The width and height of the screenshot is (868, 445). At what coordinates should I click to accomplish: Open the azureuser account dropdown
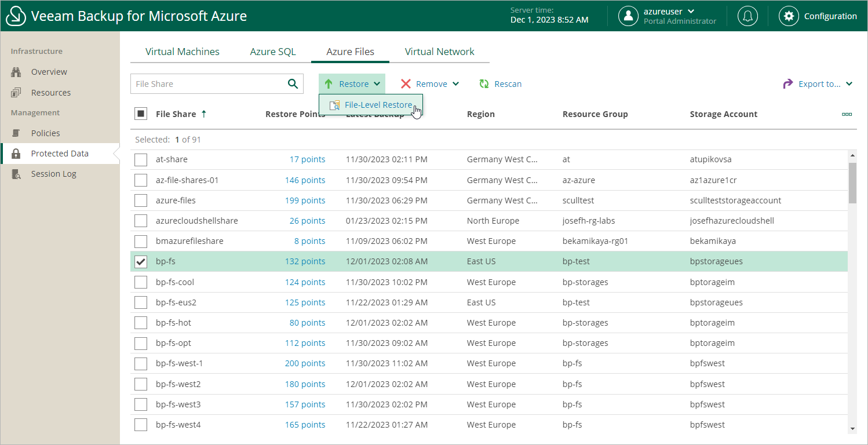tap(691, 11)
